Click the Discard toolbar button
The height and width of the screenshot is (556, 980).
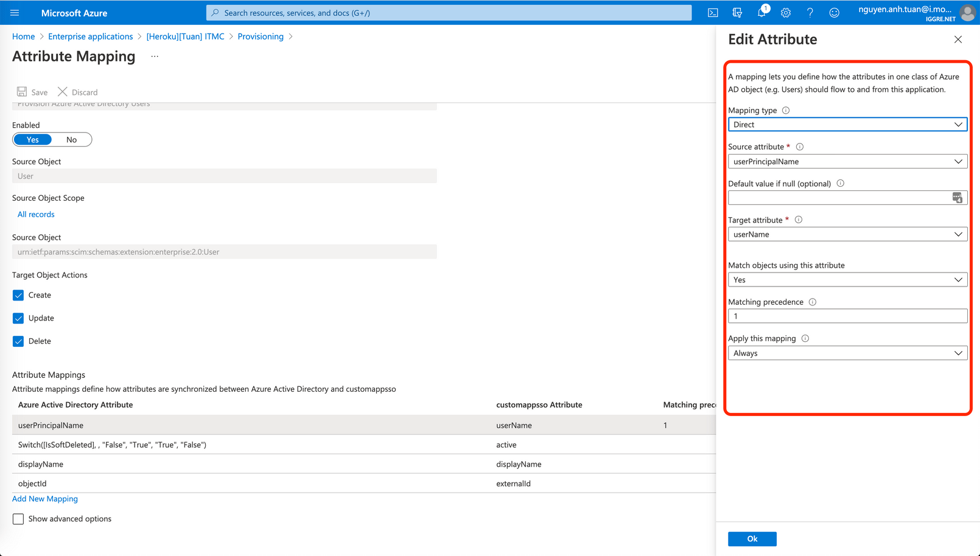coord(77,92)
